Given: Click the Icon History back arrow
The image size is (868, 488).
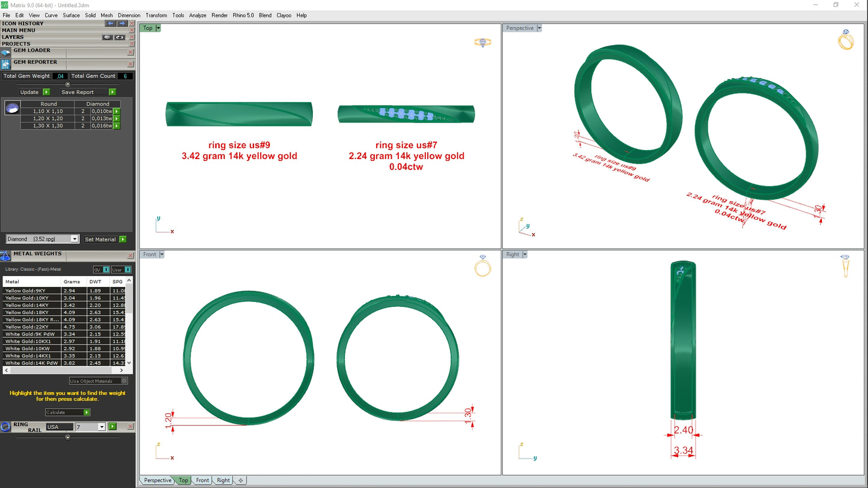Looking at the screenshot, I should (x=110, y=23).
